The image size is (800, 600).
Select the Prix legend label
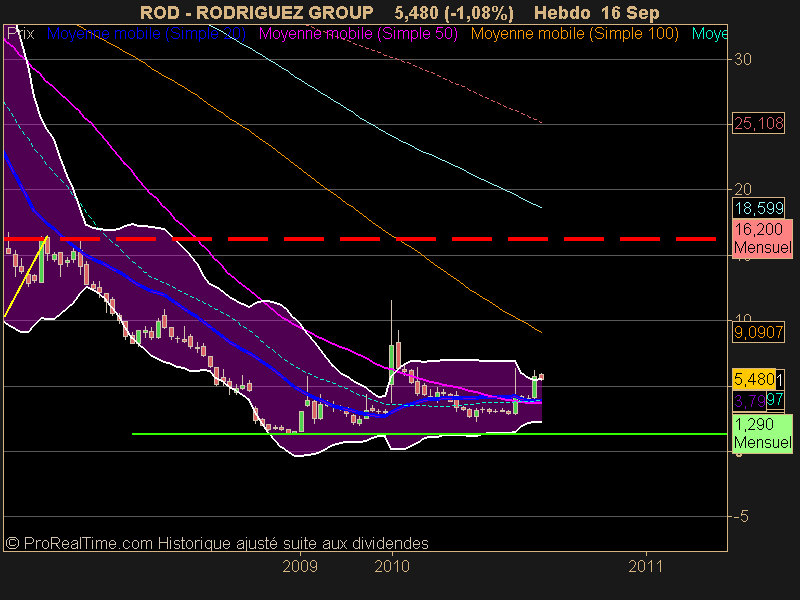point(20,34)
